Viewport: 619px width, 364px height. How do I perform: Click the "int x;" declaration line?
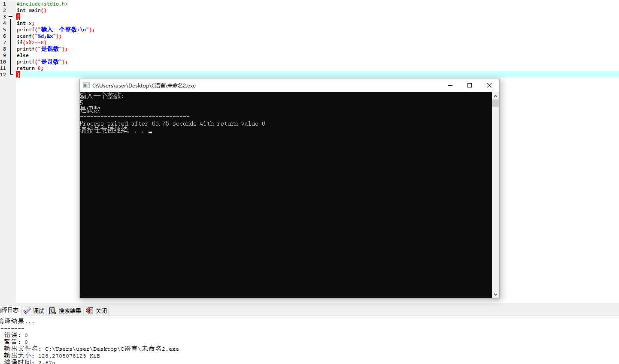[x=25, y=23]
